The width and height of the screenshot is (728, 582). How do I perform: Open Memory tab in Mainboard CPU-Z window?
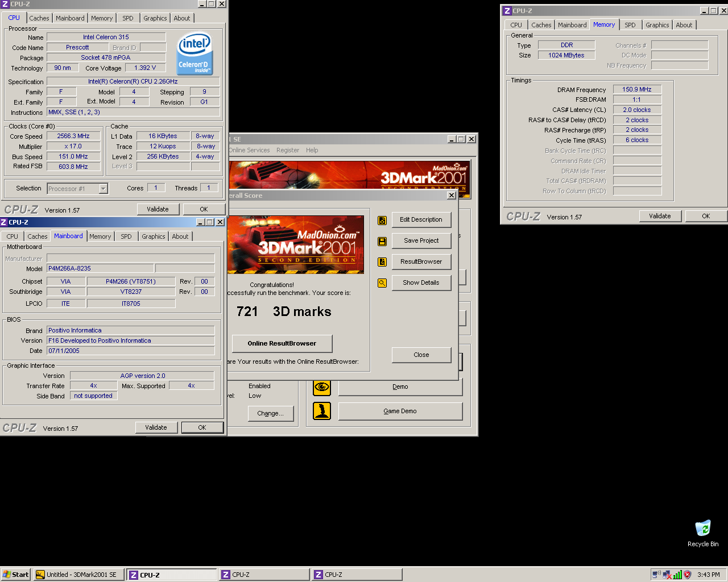pyautogui.click(x=100, y=236)
